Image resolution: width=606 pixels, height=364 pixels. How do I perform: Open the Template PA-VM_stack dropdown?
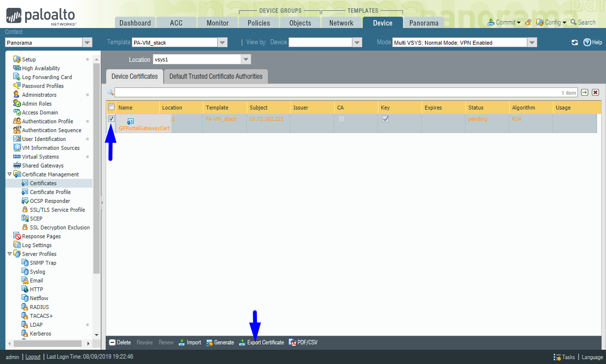pos(223,43)
